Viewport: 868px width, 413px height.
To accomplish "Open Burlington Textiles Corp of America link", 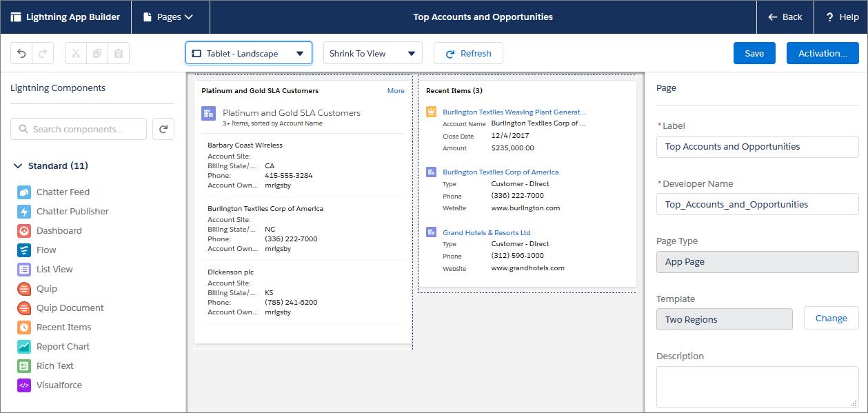I will (x=501, y=172).
